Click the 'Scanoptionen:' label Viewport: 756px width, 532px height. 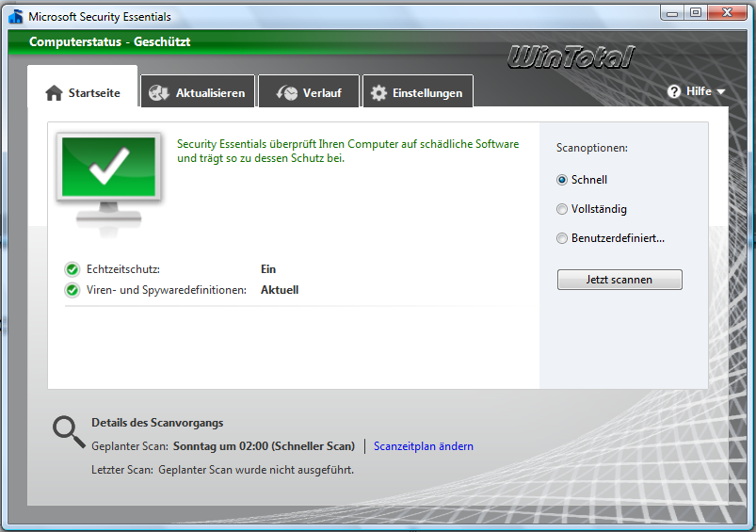(592, 148)
